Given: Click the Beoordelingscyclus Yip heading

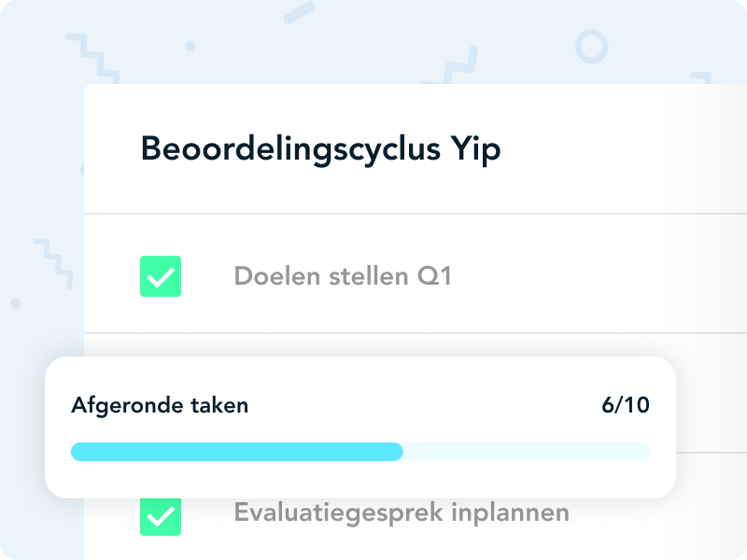Looking at the screenshot, I should click(x=320, y=149).
